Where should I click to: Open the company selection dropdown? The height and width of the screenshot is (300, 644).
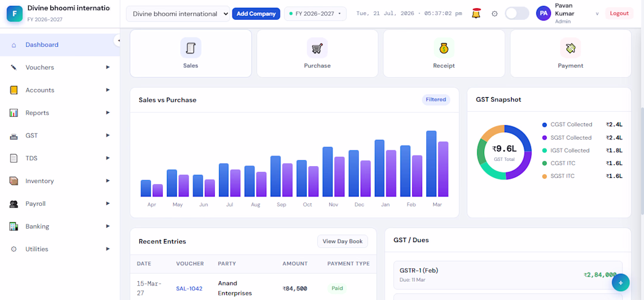pos(178,13)
